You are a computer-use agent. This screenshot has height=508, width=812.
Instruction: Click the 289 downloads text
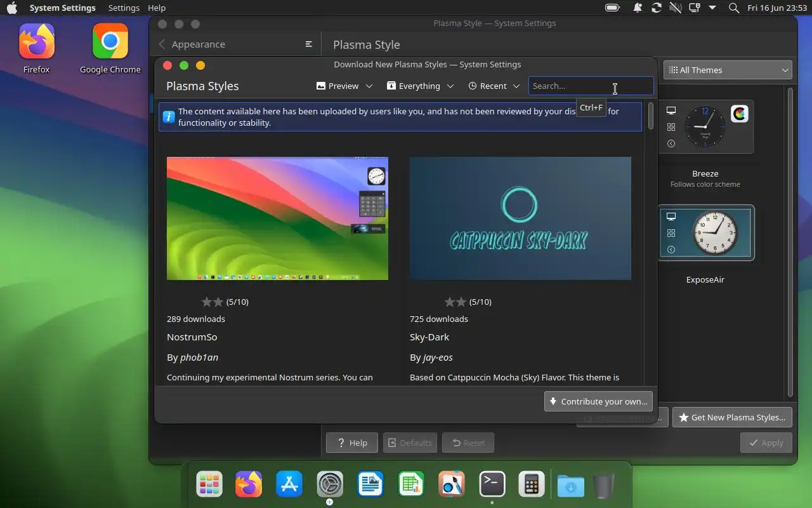tap(196, 319)
